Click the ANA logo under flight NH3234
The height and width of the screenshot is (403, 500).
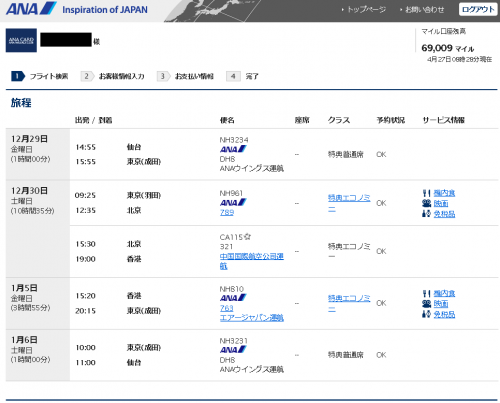click(233, 149)
